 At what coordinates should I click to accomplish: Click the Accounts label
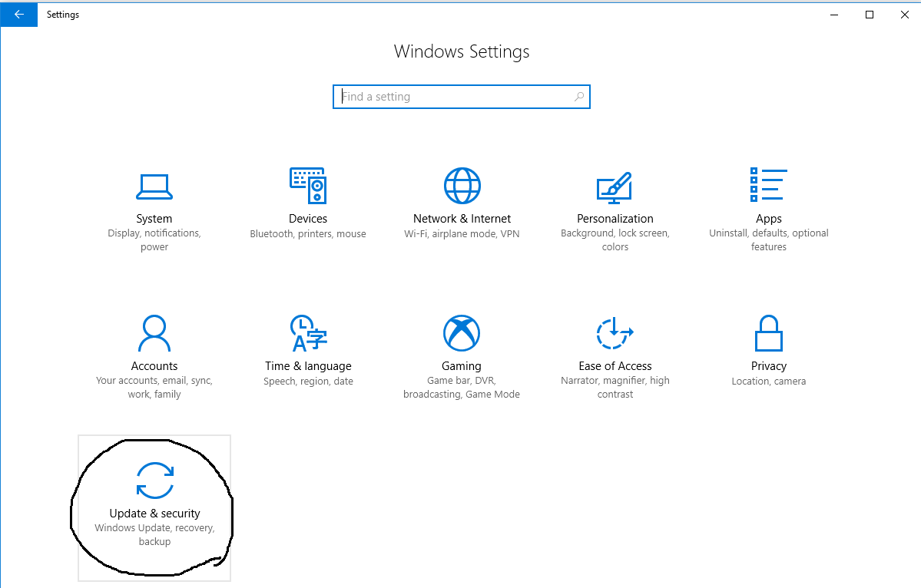coord(154,366)
